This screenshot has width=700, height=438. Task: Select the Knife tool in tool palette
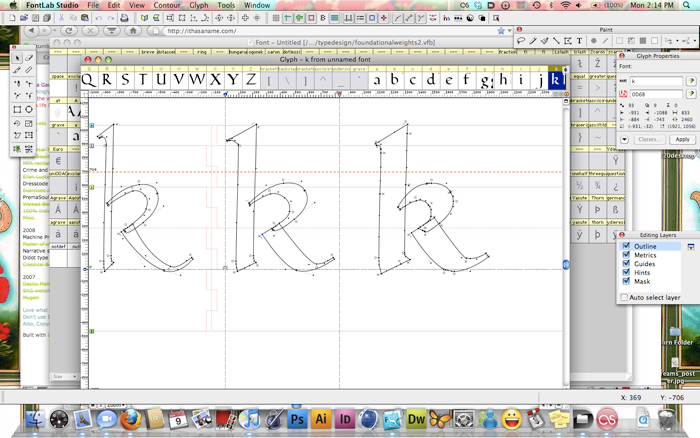point(17,70)
